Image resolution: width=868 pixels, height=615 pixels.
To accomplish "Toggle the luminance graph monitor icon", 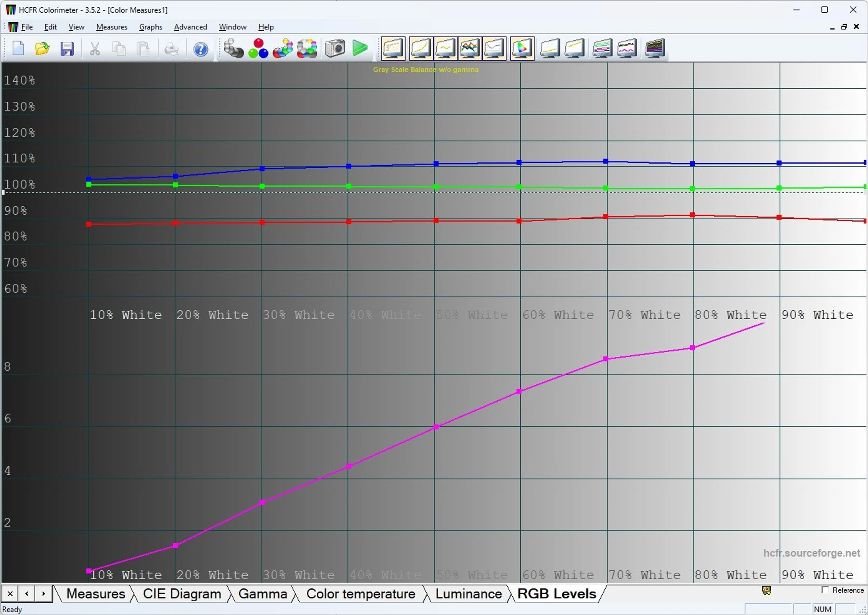I will coord(420,48).
